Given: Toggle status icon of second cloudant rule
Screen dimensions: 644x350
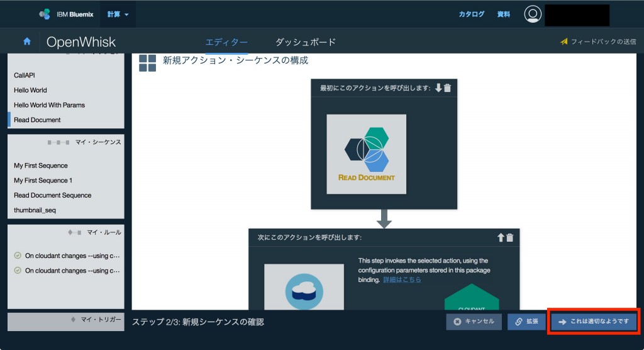Looking at the screenshot, I should [18, 270].
